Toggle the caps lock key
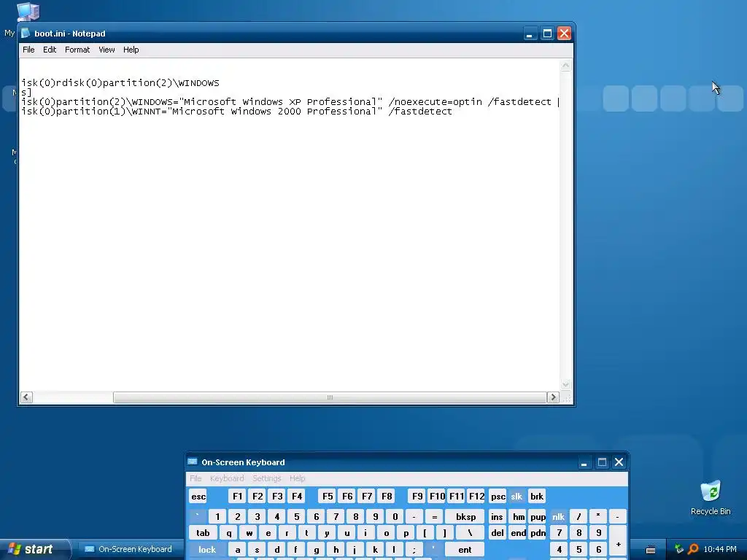Image resolution: width=747 pixels, height=560 pixels. click(x=206, y=550)
